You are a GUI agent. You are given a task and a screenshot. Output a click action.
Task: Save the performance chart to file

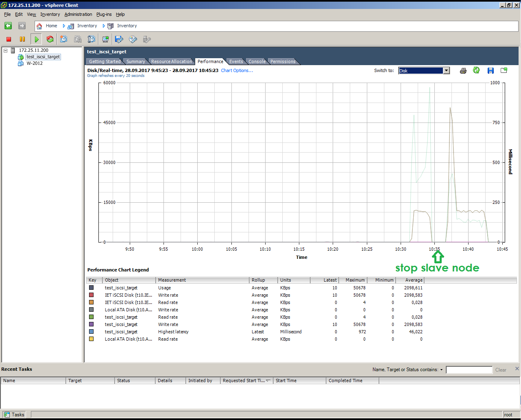(490, 70)
